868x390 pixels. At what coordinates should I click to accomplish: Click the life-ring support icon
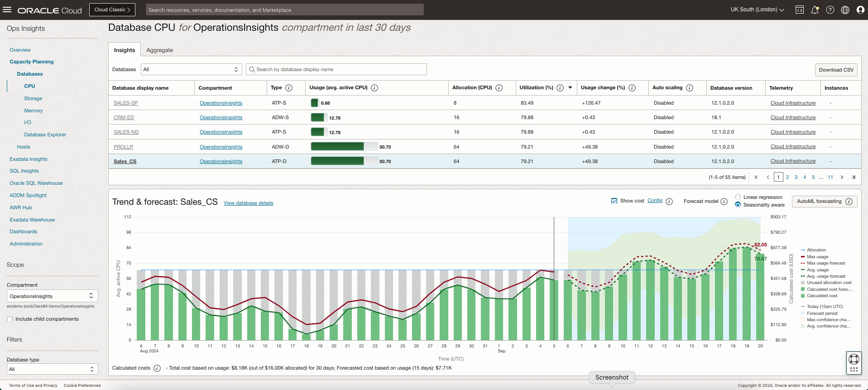(x=854, y=359)
